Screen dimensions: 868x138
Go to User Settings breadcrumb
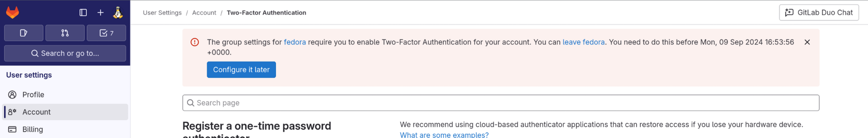click(162, 13)
